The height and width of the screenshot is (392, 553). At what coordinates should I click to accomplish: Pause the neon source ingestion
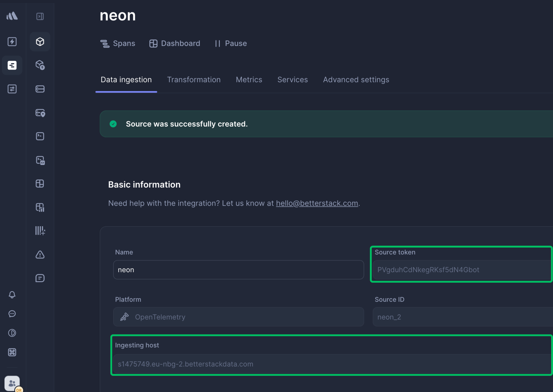pos(231,43)
